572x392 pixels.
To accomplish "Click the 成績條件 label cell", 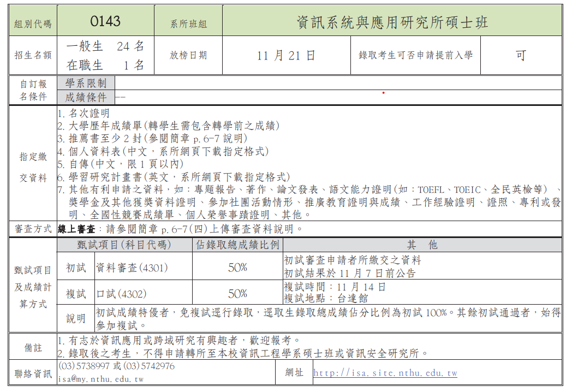I will pos(86,97).
